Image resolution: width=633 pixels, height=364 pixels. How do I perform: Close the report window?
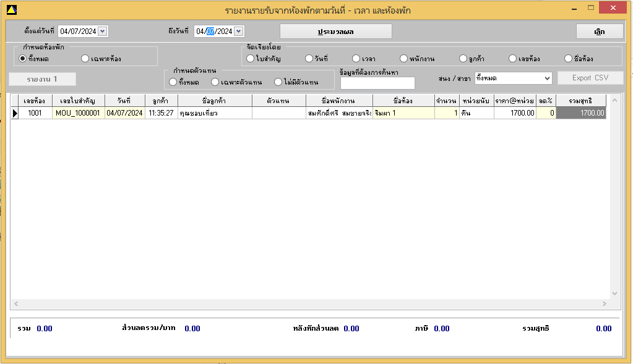coord(613,7)
